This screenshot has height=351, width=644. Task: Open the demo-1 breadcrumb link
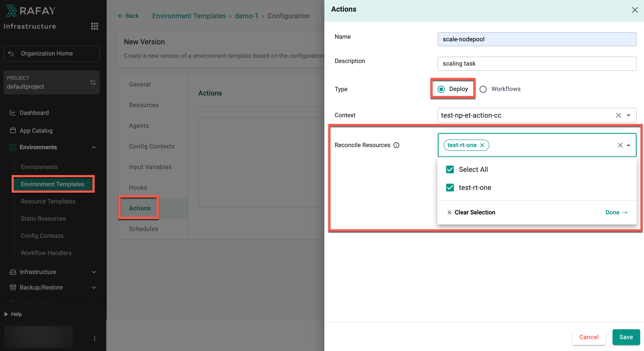(246, 16)
